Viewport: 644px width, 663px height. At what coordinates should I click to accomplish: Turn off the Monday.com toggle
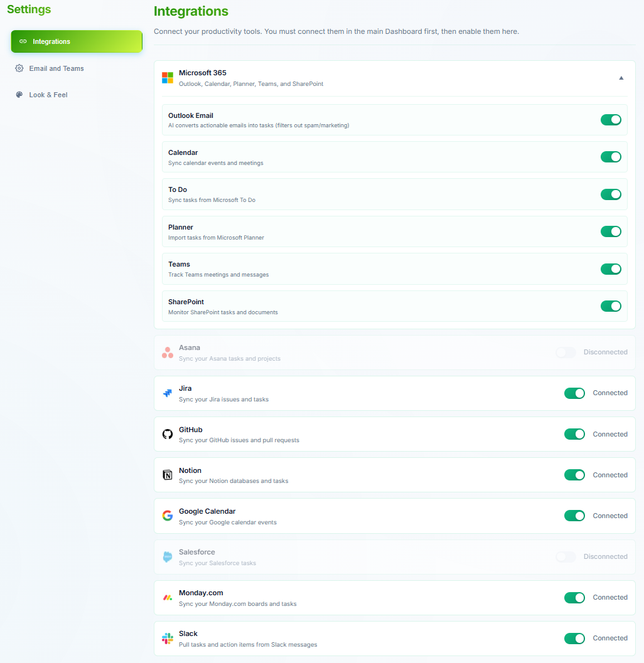[574, 598]
